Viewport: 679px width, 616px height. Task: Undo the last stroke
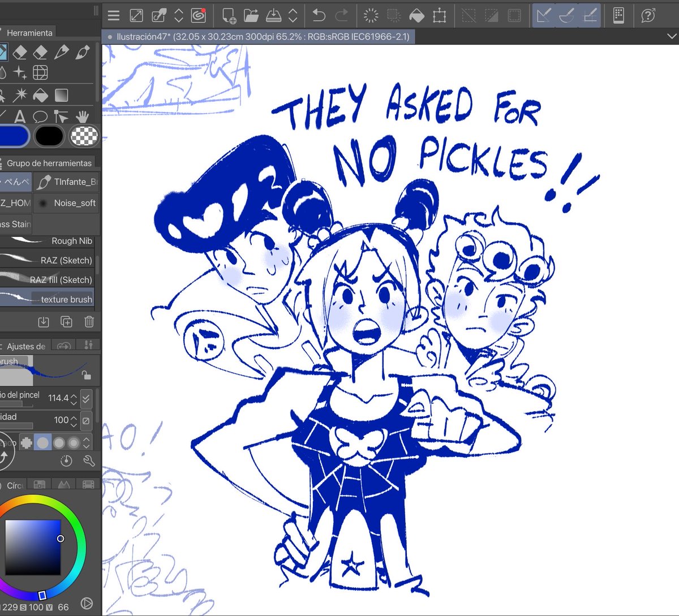pos(319,16)
